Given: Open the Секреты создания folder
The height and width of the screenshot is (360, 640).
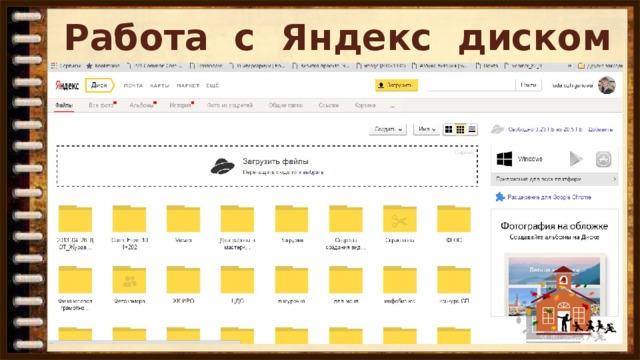Looking at the screenshot, I should 346,219.
